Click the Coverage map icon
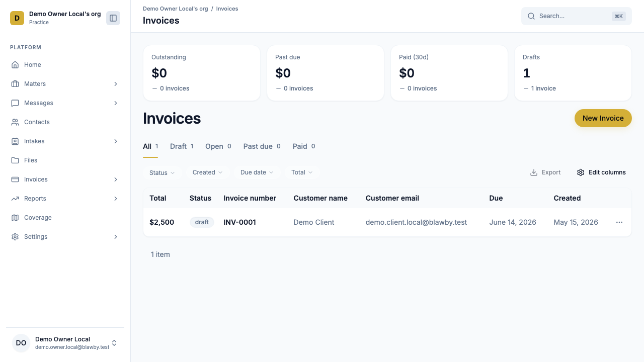 (x=15, y=218)
